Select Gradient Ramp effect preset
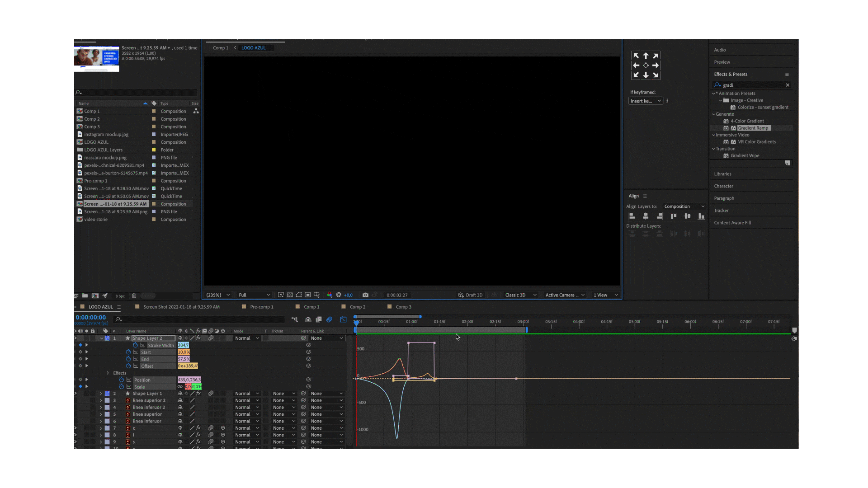 (752, 128)
